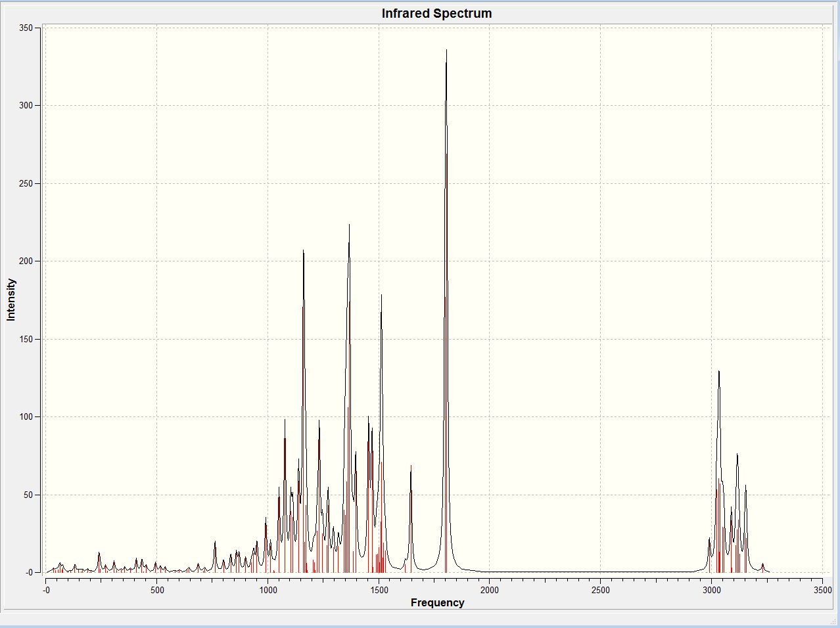Click the 300 tick label on Intensity axis

tap(26, 105)
